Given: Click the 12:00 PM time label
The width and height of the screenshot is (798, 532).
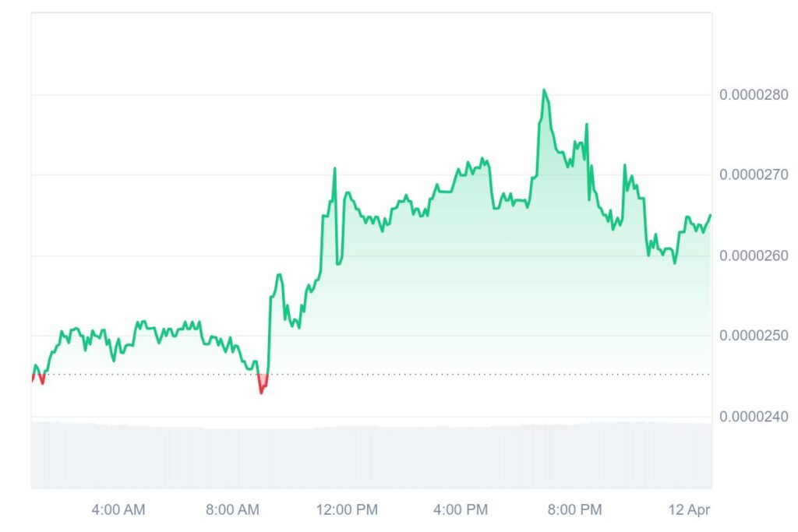Looking at the screenshot, I should click(347, 510).
